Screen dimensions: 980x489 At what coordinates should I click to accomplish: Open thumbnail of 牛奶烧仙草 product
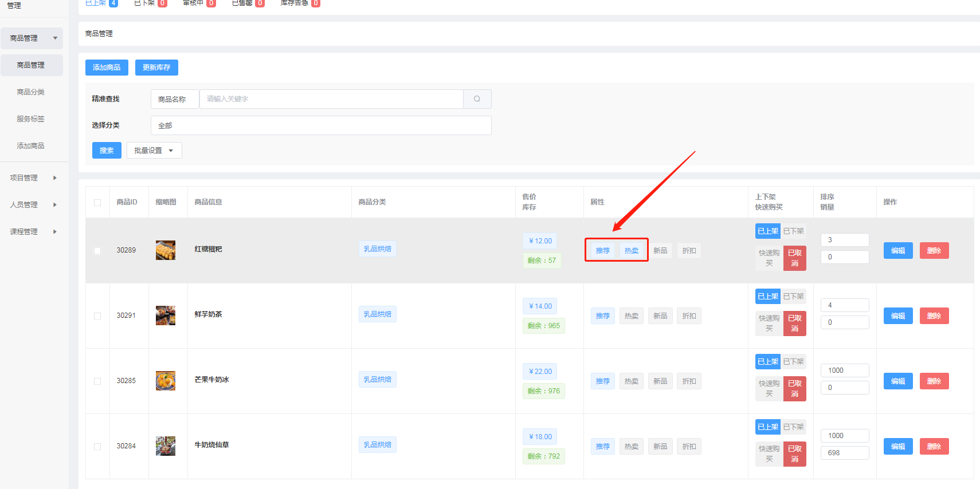[166, 446]
